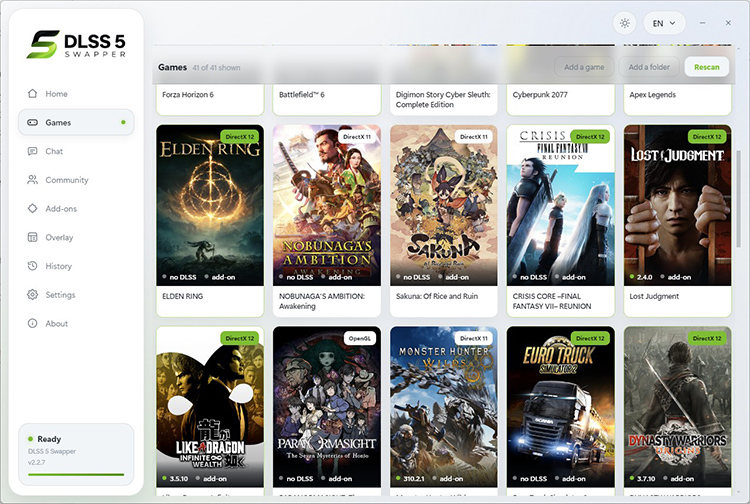Open the Community section label

pyautogui.click(x=67, y=180)
